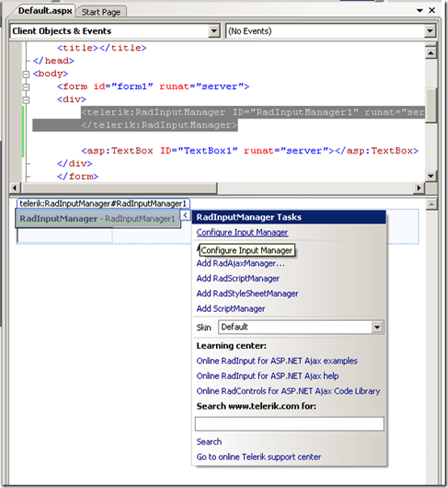Open the Start Page tab

click(x=101, y=12)
